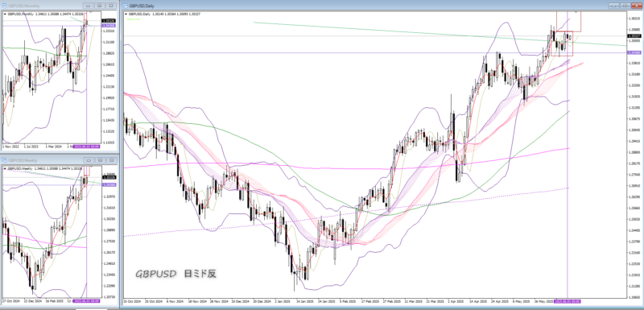Close the GBPUSD,Daily chart window

(636, 6)
